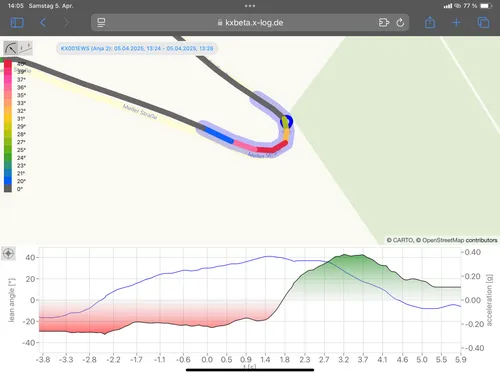500x375 pixels.
Task: Open a new tab with plus
Action: pos(456,23)
